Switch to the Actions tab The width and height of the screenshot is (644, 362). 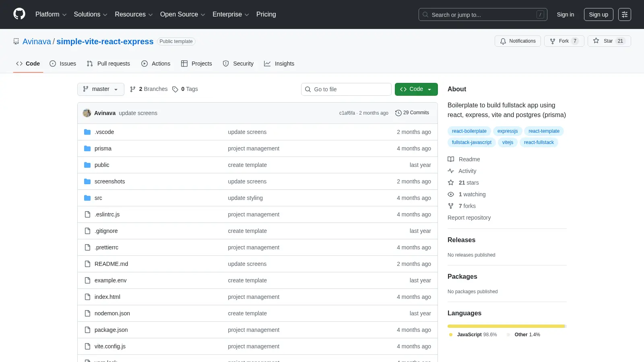tap(156, 64)
